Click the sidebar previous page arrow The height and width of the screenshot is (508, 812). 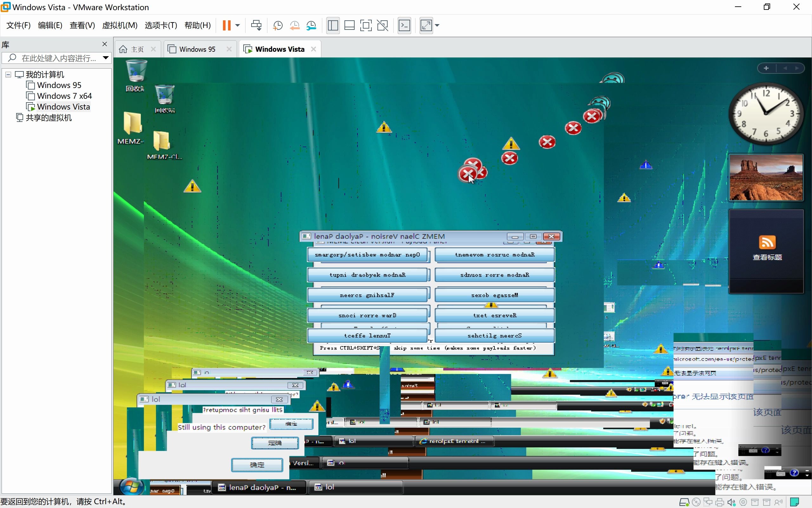[785, 68]
